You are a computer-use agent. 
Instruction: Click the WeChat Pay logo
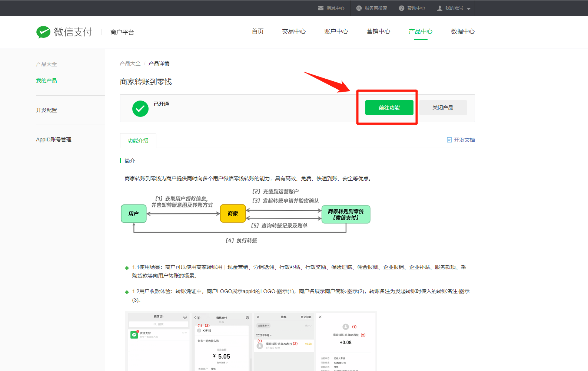coord(64,32)
